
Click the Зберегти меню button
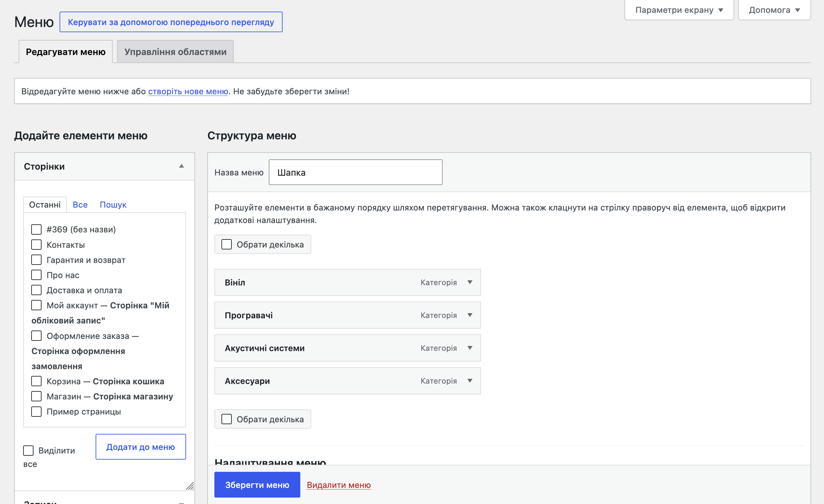click(257, 485)
